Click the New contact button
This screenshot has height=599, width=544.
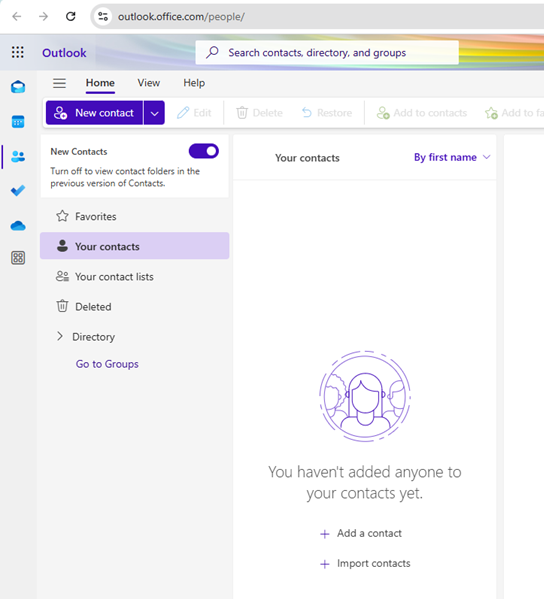click(x=94, y=113)
